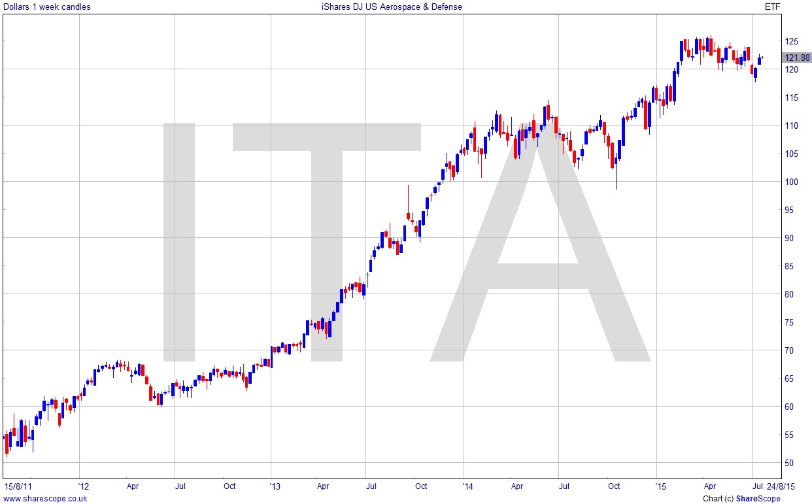Click the 50 price axis label
812x504 pixels.
point(789,463)
